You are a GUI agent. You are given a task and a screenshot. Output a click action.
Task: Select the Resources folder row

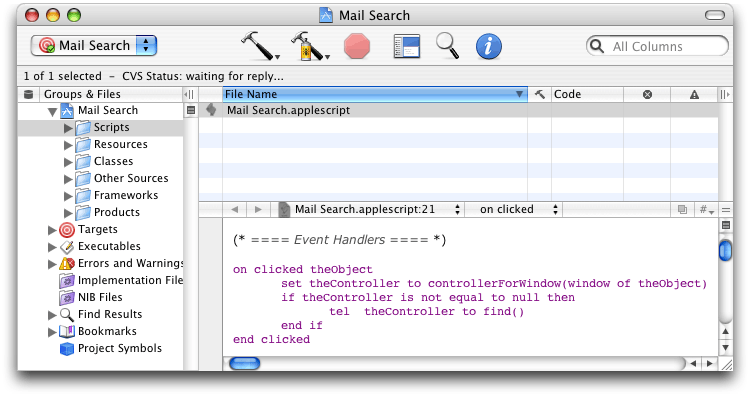[100, 144]
